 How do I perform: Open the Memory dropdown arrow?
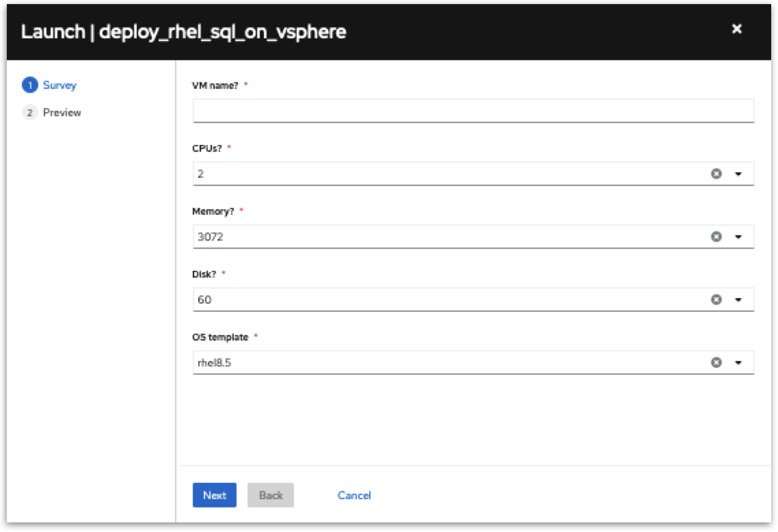click(738, 237)
